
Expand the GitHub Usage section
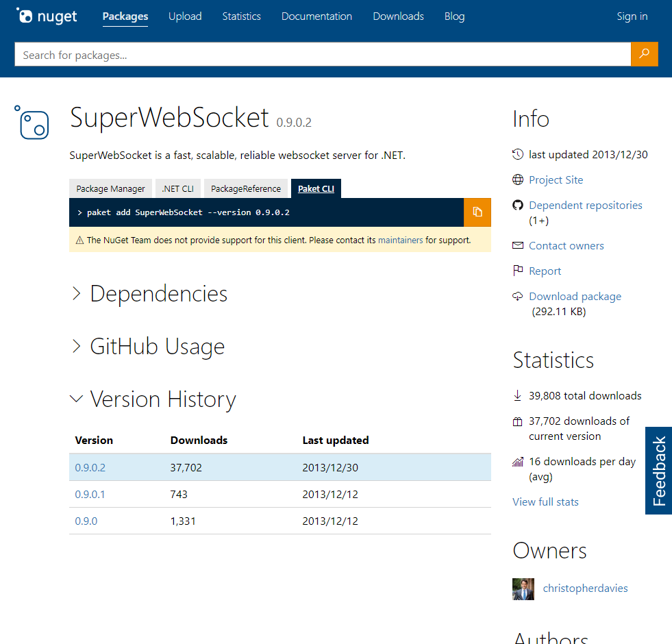[147, 347]
